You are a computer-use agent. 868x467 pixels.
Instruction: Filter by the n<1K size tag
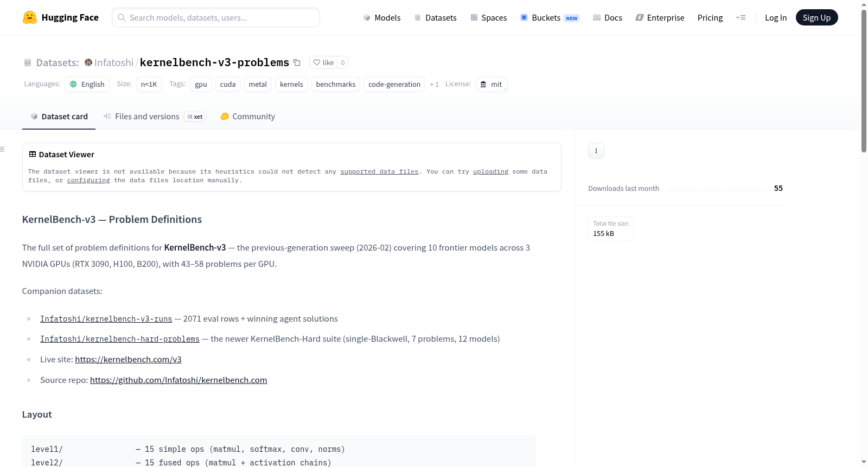(x=149, y=84)
